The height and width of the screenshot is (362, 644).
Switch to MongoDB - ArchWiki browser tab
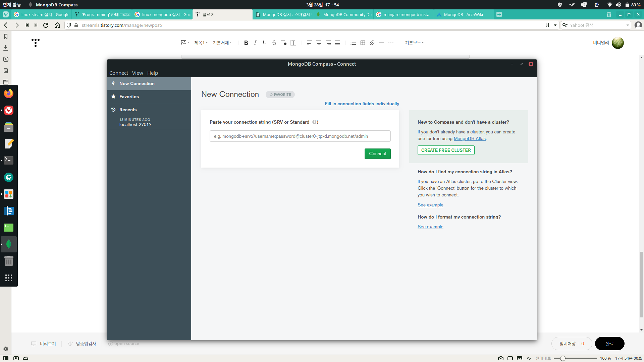coord(463,14)
